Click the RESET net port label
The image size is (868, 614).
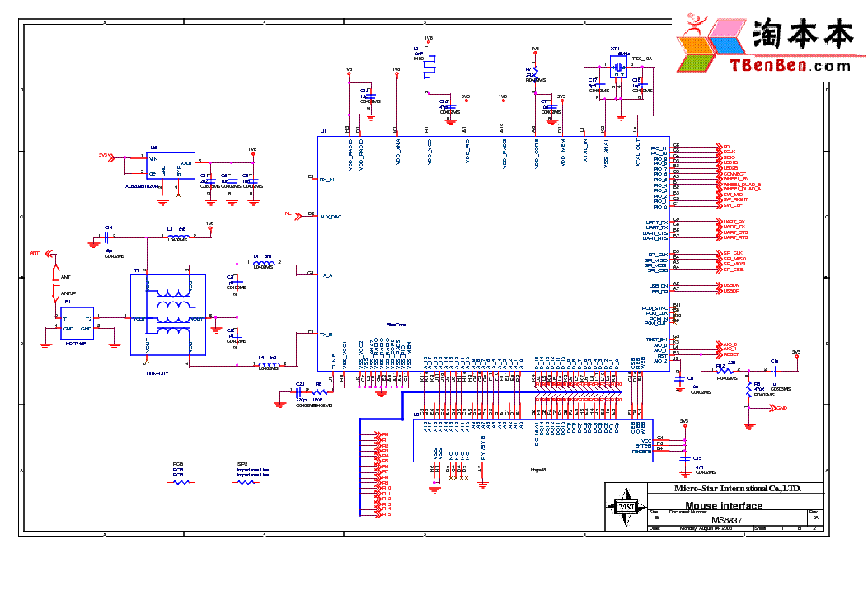[730, 354]
